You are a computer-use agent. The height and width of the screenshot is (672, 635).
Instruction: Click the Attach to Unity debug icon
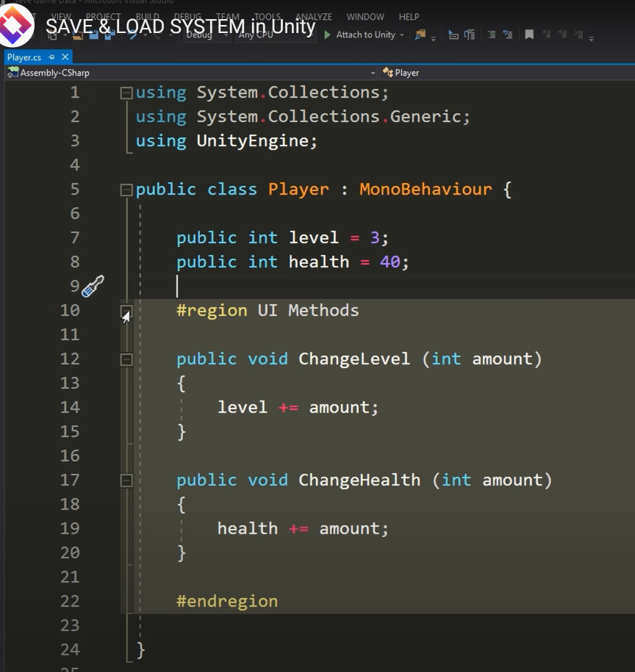point(326,35)
